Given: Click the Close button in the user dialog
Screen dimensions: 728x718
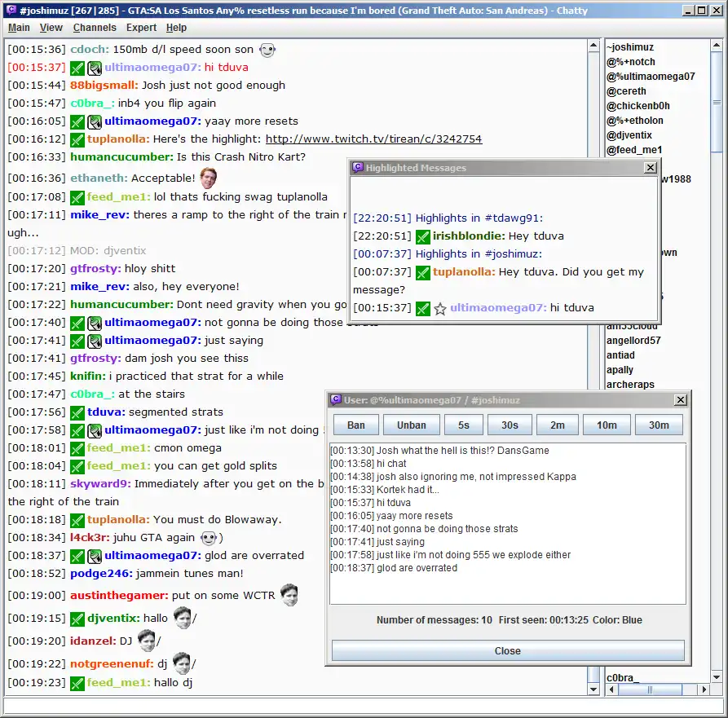Looking at the screenshot, I should [508, 650].
